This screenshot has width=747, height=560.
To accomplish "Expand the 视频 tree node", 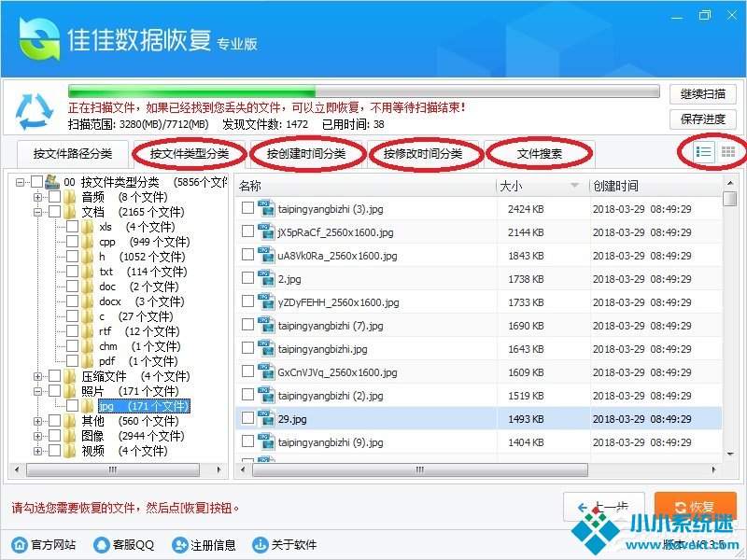I will pos(37,451).
